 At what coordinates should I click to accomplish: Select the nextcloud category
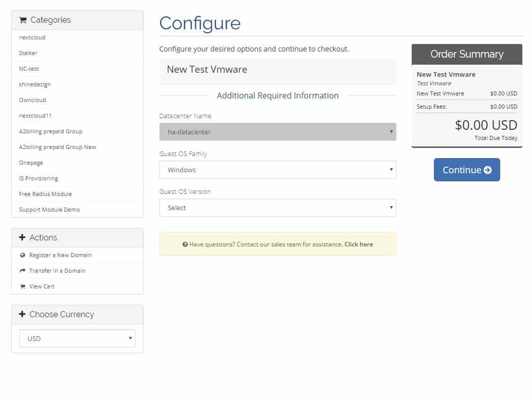coord(32,38)
